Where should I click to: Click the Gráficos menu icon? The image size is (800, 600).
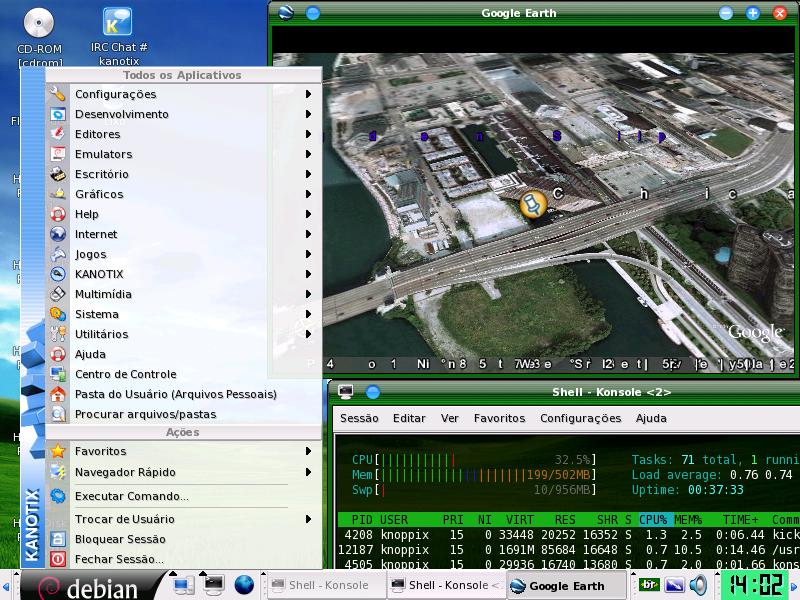(x=58, y=194)
